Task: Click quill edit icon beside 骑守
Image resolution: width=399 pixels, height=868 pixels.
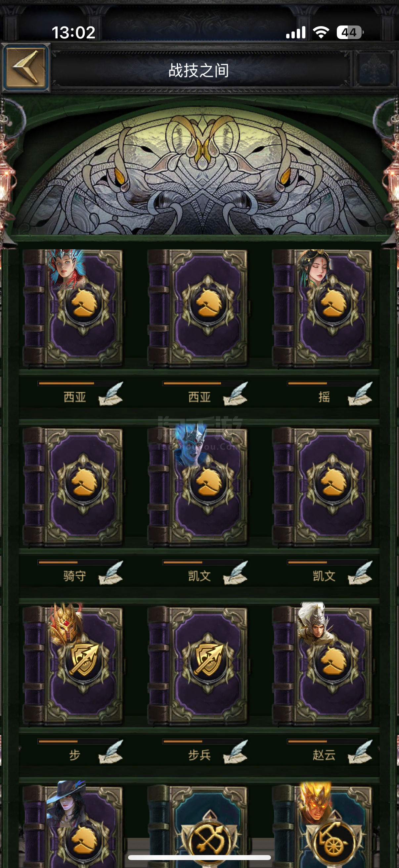Action: pyautogui.click(x=111, y=573)
